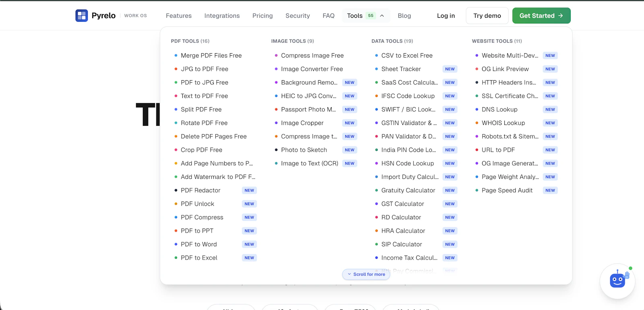
Task: Open the Gratuity Calculator
Action: coord(408,190)
